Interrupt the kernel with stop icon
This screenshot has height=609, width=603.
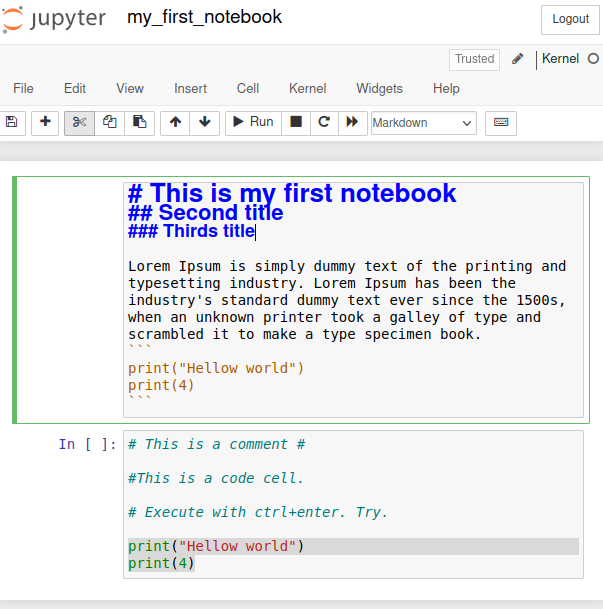[296, 122]
